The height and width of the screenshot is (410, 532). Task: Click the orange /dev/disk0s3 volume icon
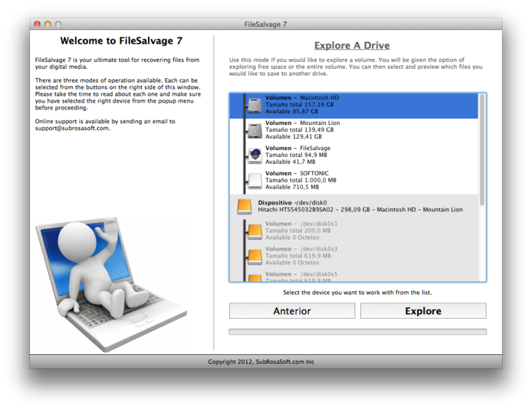[x=255, y=257]
